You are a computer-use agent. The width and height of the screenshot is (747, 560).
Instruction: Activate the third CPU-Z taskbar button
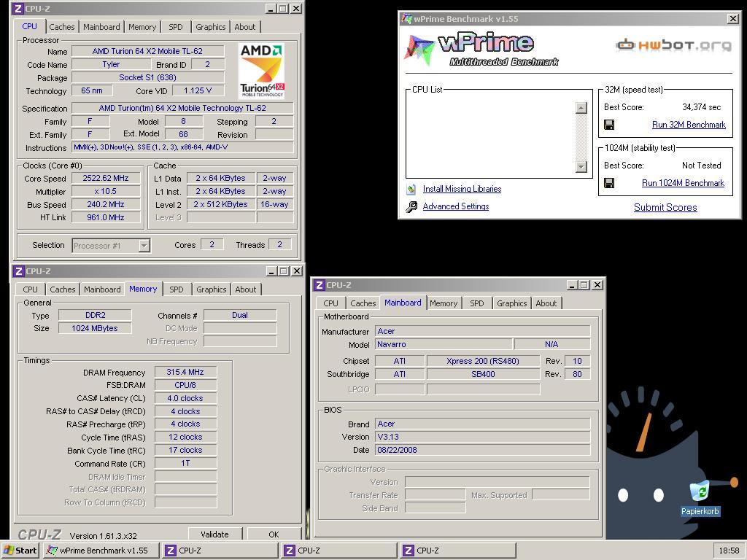[458, 551]
